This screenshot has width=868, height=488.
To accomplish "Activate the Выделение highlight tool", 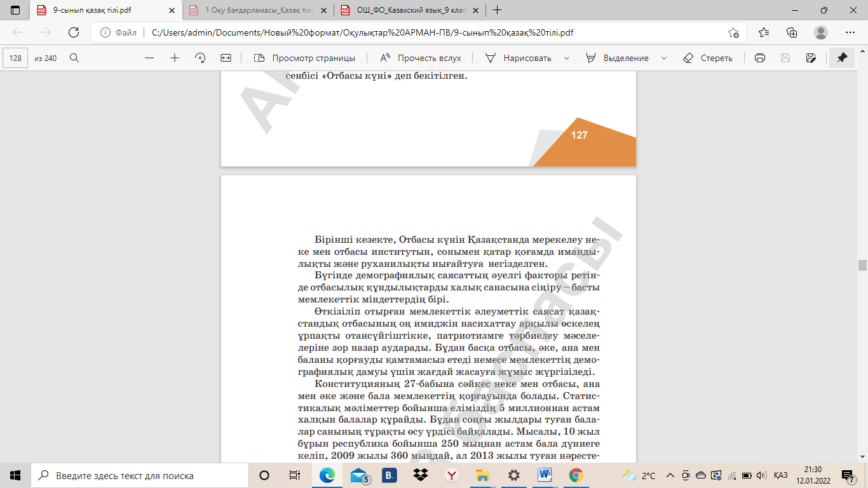I will pyautogui.click(x=618, y=58).
